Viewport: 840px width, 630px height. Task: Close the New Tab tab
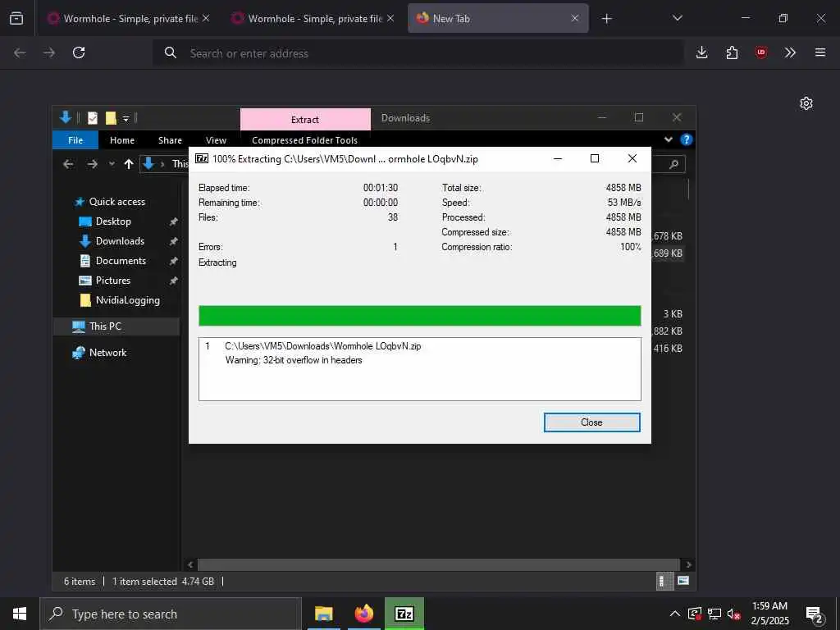(575, 18)
